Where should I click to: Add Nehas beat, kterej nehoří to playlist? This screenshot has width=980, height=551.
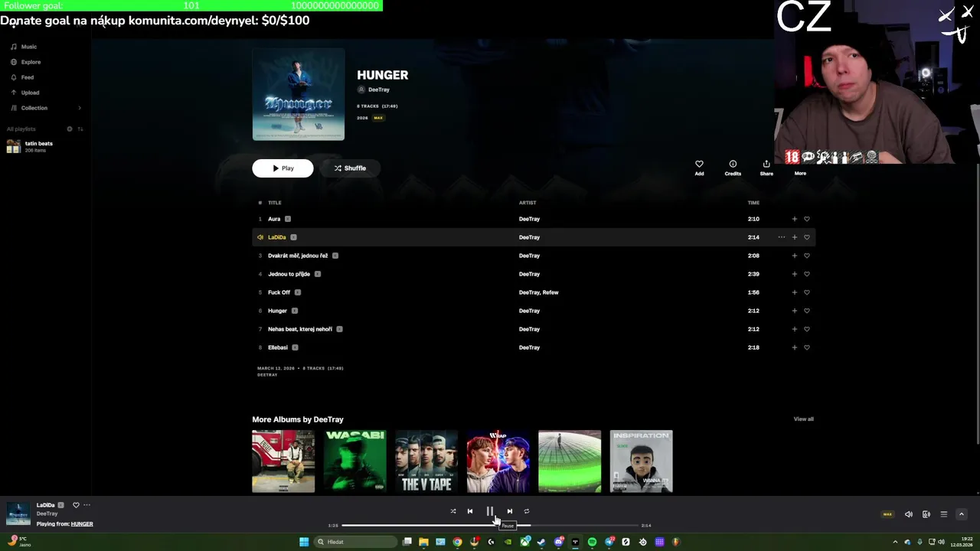point(794,329)
